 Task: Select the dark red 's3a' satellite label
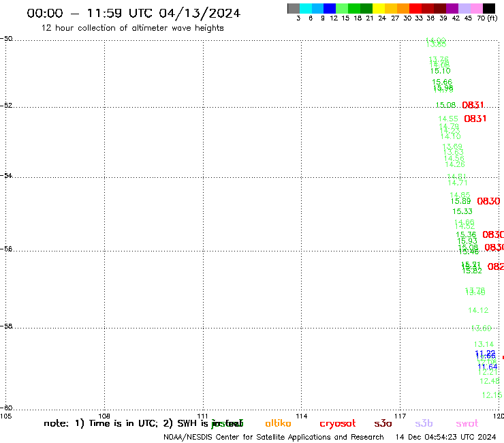383,424
